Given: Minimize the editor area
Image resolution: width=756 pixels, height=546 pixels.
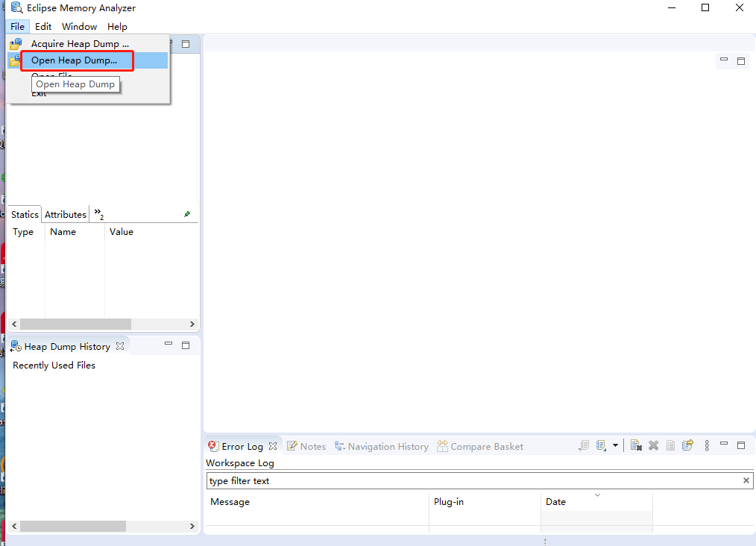Looking at the screenshot, I should pyautogui.click(x=724, y=60).
